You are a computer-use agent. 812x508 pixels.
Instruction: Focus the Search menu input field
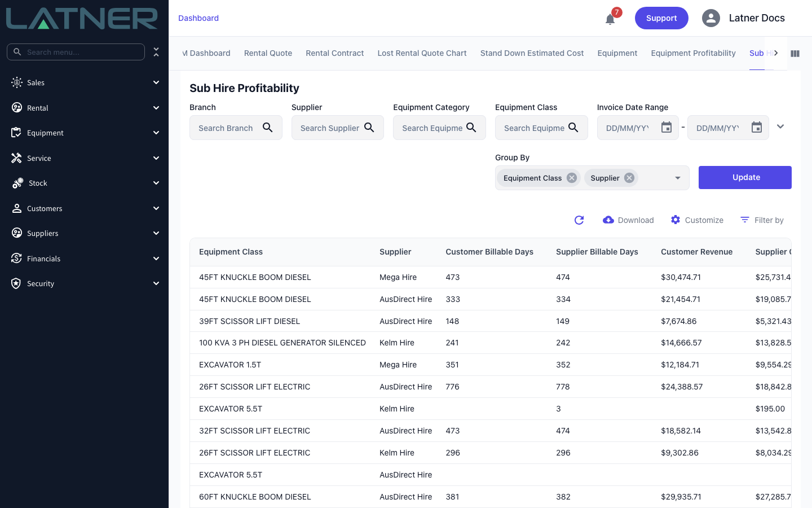point(76,52)
